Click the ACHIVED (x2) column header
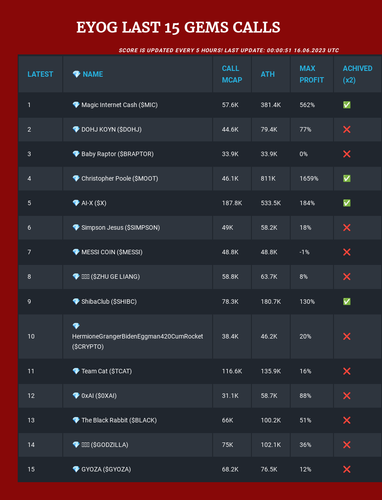The height and width of the screenshot is (500, 382). tap(357, 74)
